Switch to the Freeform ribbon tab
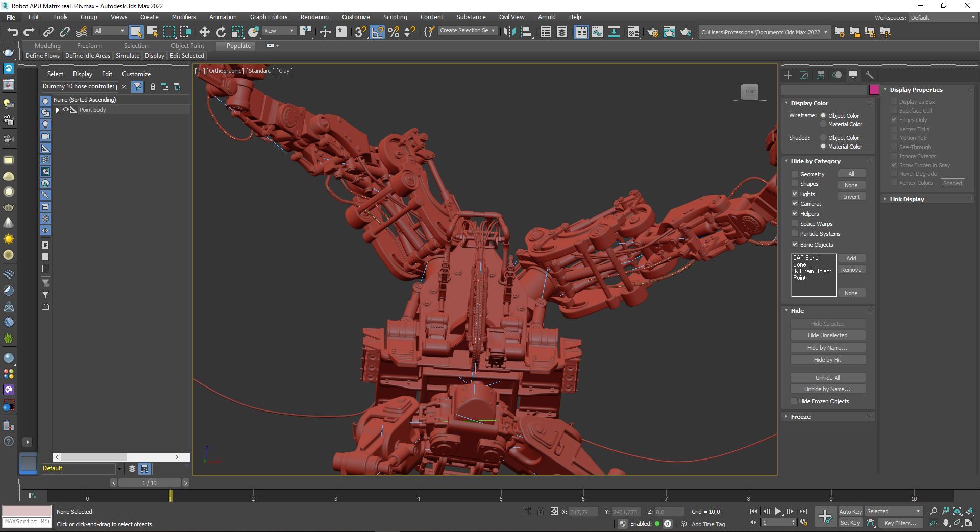The height and width of the screenshot is (532, 980). coord(89,46)
